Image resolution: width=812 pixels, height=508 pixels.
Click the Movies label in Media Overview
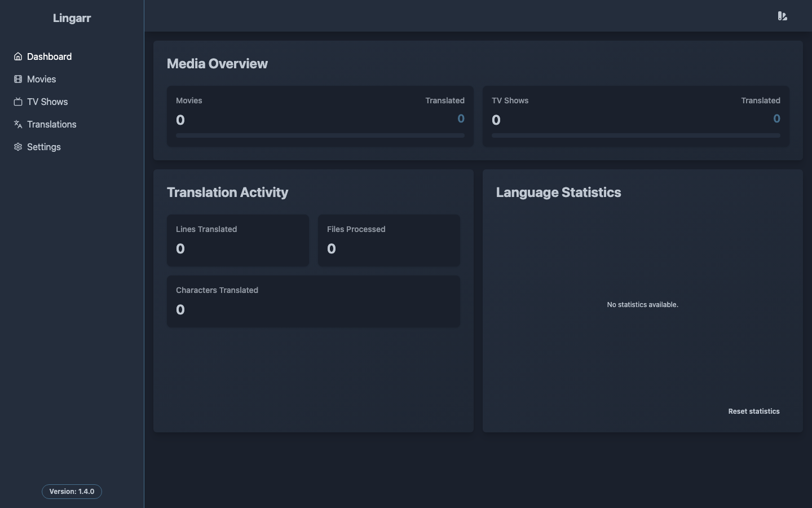coord(189,100)
